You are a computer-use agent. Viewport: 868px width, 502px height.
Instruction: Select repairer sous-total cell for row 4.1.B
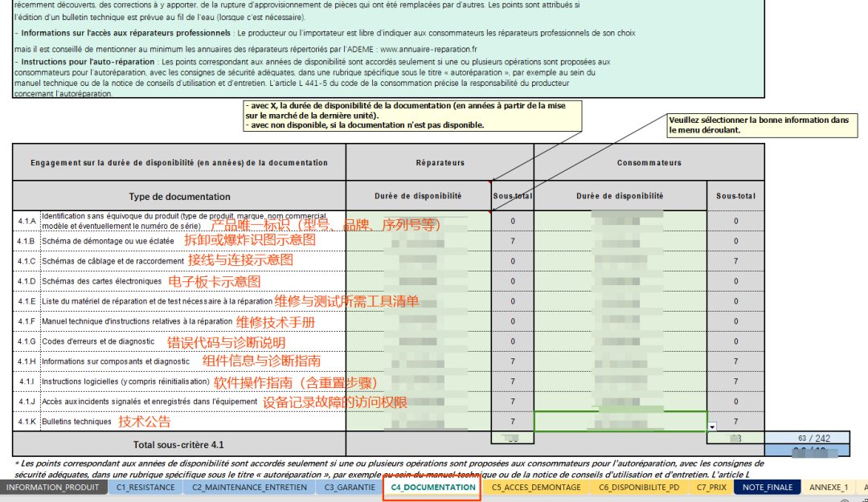point(513,241)
